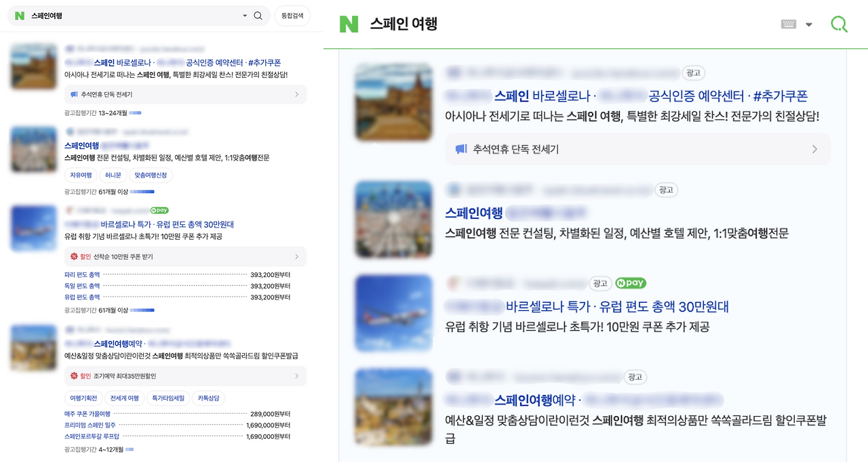Click the green magnifier search icon in right panel
The height and width of the screenshot is (462, 868).
click(x=839, y=24)
